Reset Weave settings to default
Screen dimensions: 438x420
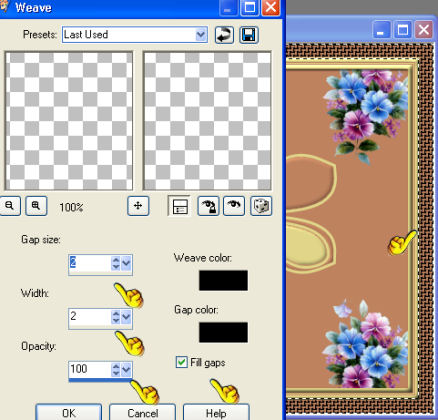coord(224,35)
